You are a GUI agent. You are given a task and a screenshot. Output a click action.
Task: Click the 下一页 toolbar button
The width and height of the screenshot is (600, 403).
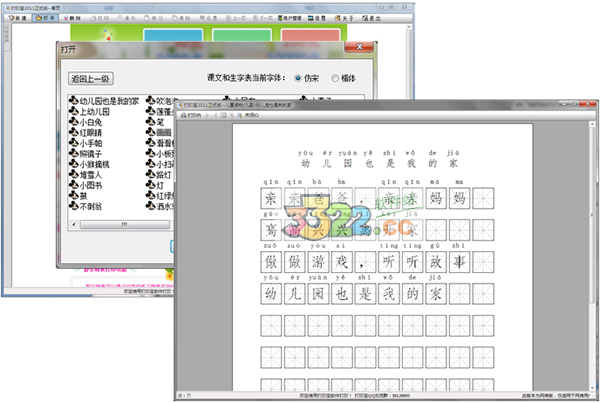(262, 18)
